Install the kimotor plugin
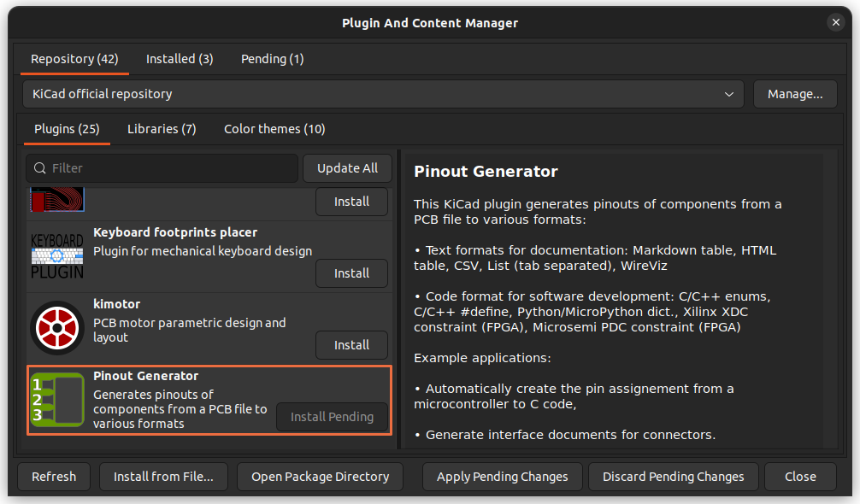This screenshot has height=504, width=860. coord(351,345)
